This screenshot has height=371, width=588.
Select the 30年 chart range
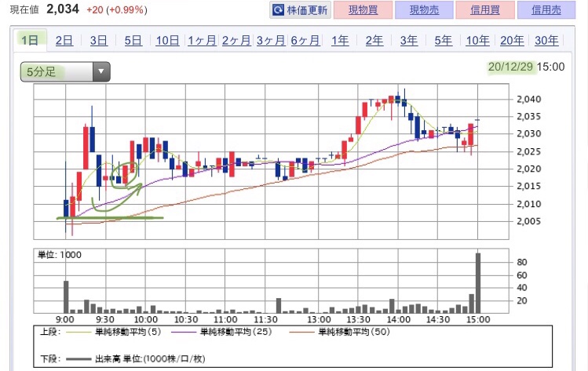tap(546, 40)
